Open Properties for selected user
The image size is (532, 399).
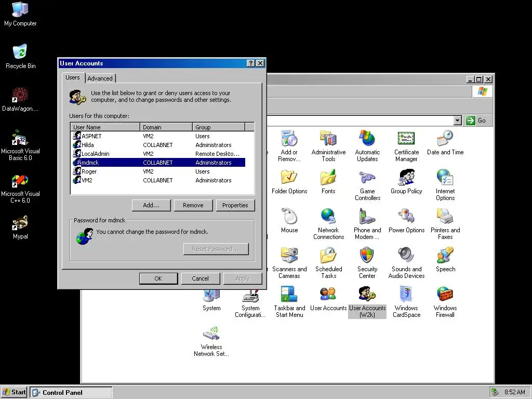pos(235,205)
